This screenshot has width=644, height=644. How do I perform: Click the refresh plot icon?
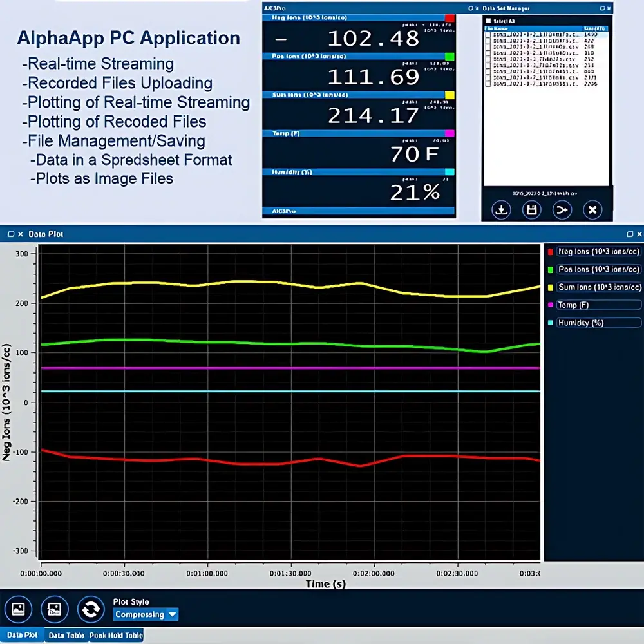pyautogui.click(x=91, y=609)
